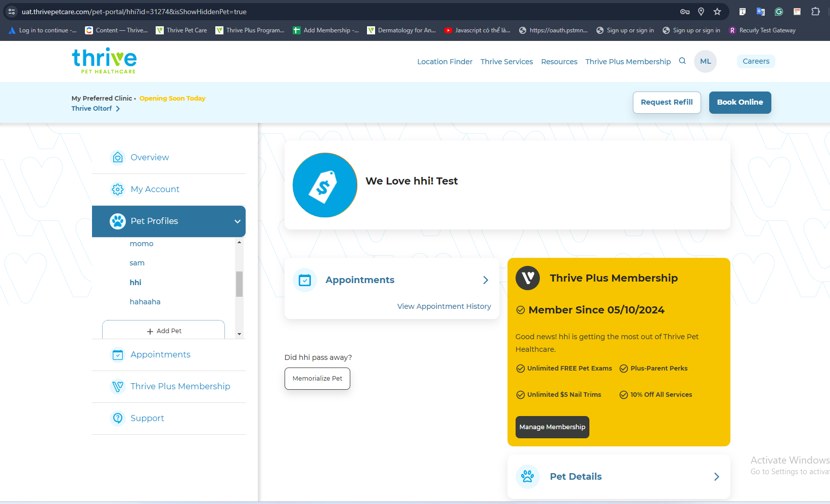Go to the Overview sidebar item

[x=169, y=157]
